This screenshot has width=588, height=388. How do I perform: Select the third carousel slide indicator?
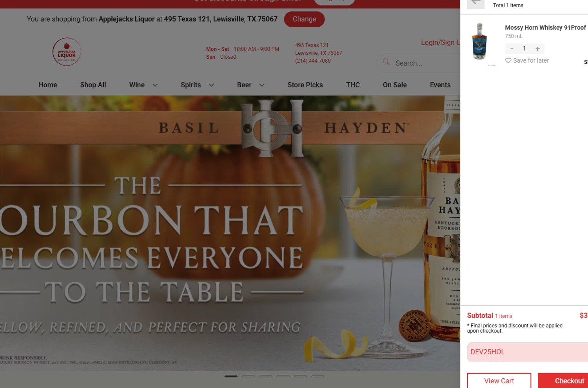click(265, 376)
